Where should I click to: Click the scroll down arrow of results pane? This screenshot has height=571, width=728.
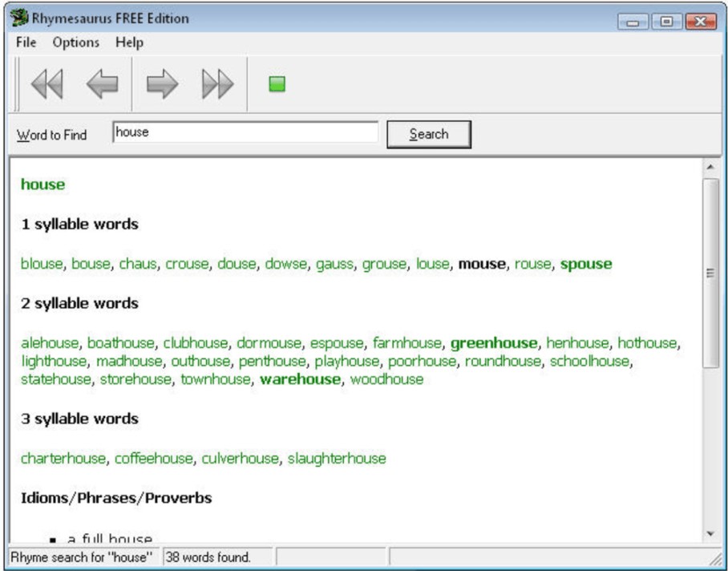pos(710,534)
